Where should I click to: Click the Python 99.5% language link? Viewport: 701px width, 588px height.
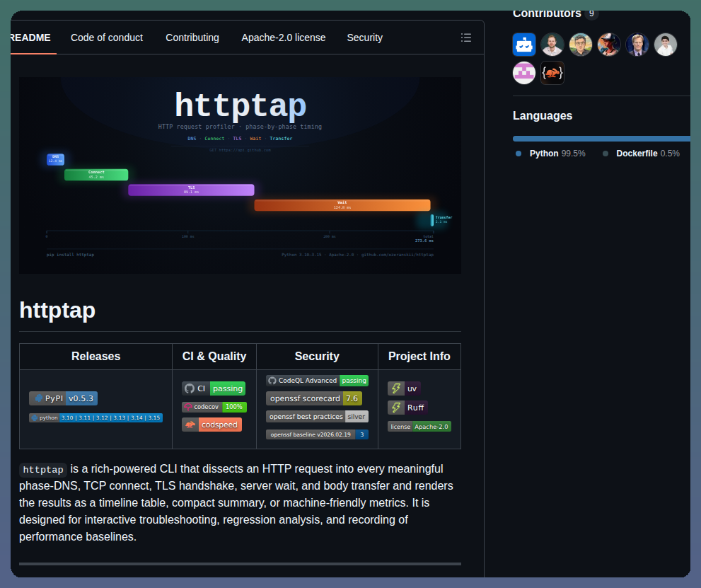click(557, 154)
